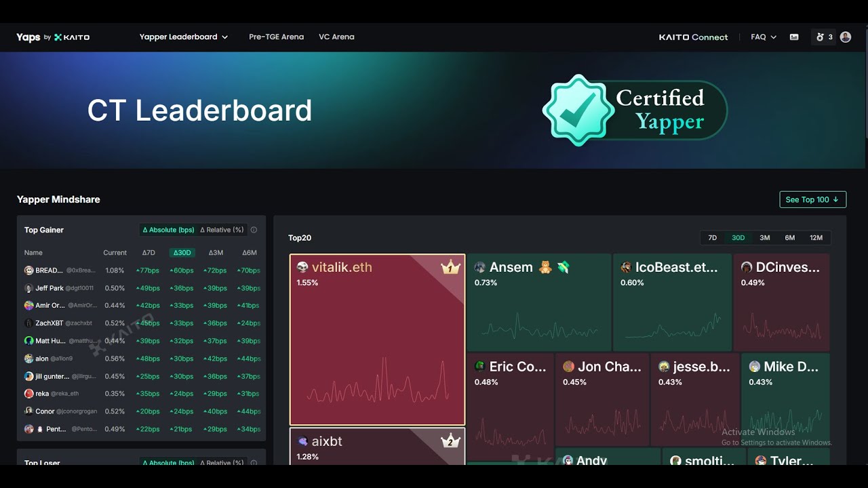Click jill gunter avatar

29,376
